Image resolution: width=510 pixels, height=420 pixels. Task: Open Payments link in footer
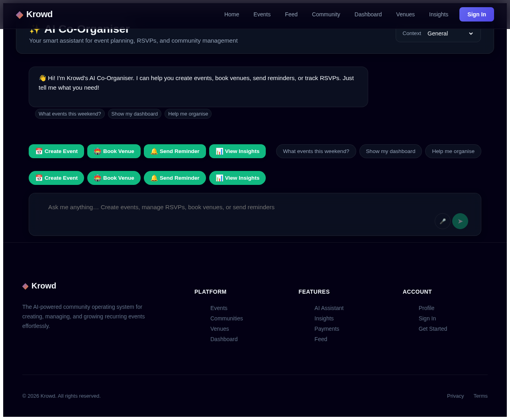point(327,329)
